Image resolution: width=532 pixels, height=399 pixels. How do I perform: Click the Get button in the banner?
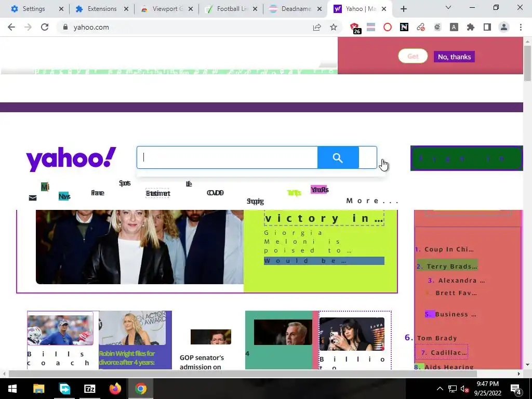tap(413, 56)
